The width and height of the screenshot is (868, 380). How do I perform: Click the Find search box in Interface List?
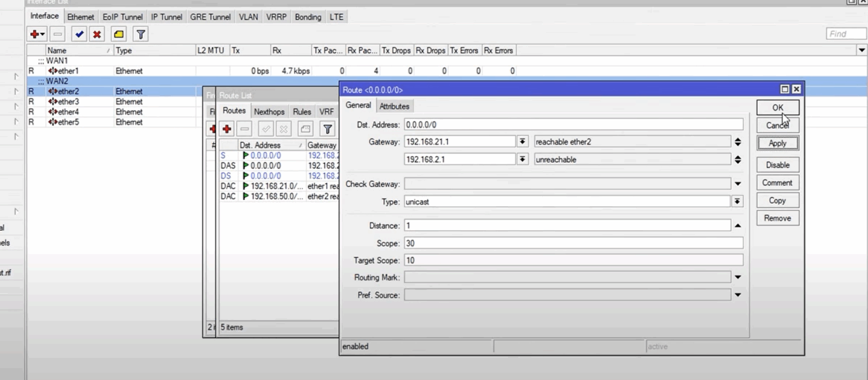(x=845, y=34)
